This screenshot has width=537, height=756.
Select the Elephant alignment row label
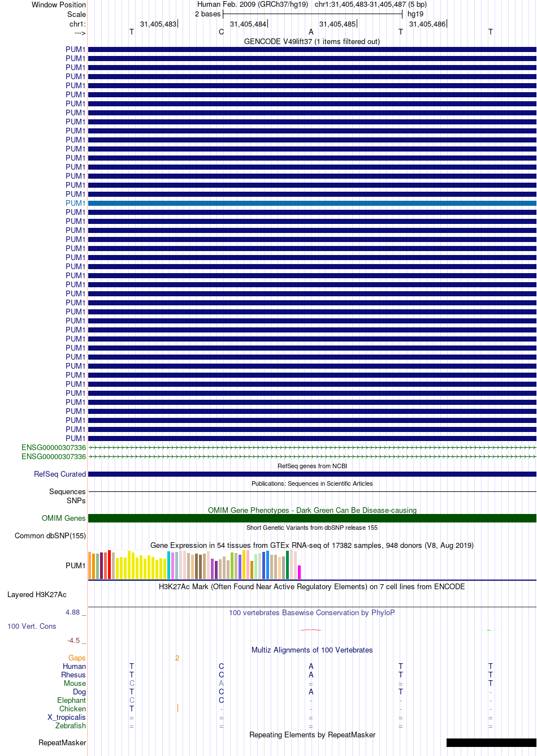(71, 700)
